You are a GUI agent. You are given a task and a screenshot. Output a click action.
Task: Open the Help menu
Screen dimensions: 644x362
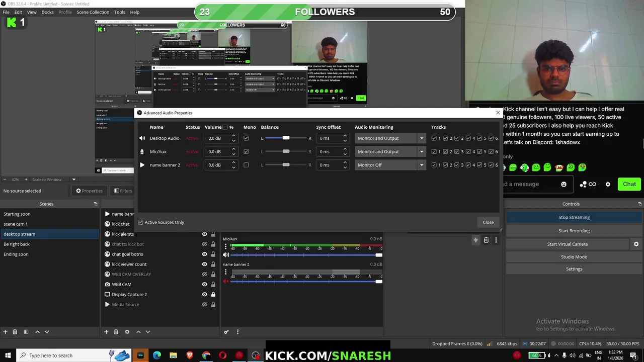pyautogui.click(x=135, y=12)
